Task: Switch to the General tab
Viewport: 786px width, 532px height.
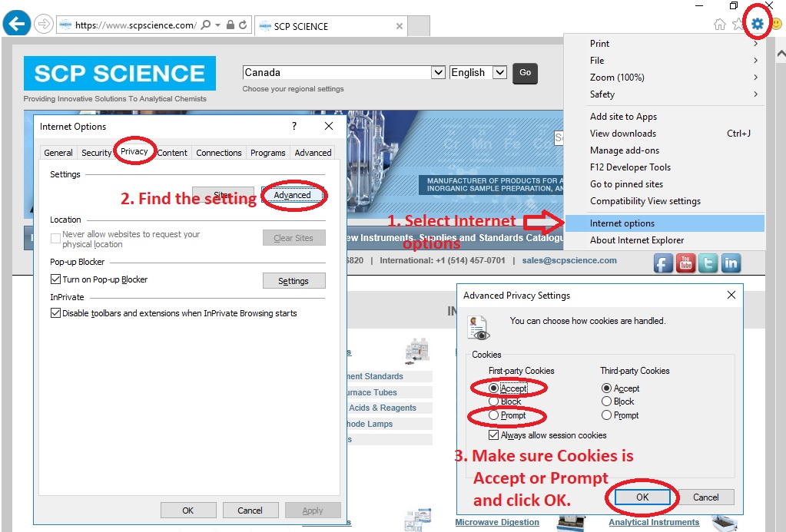Action: (x=58, y=153)
